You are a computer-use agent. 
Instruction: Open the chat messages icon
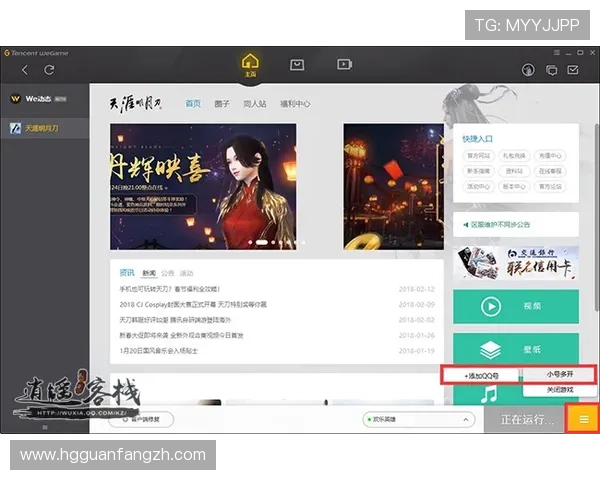coord(551,70)
